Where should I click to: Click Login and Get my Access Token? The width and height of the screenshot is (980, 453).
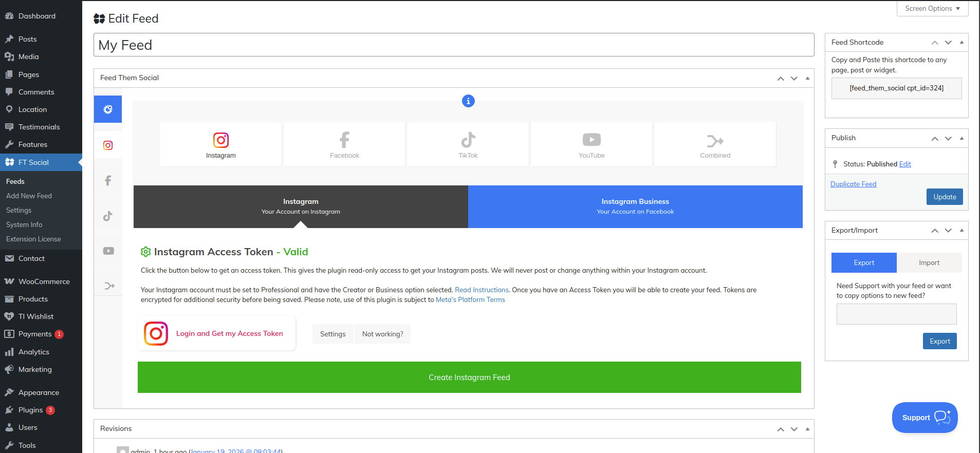pos(230,333)
